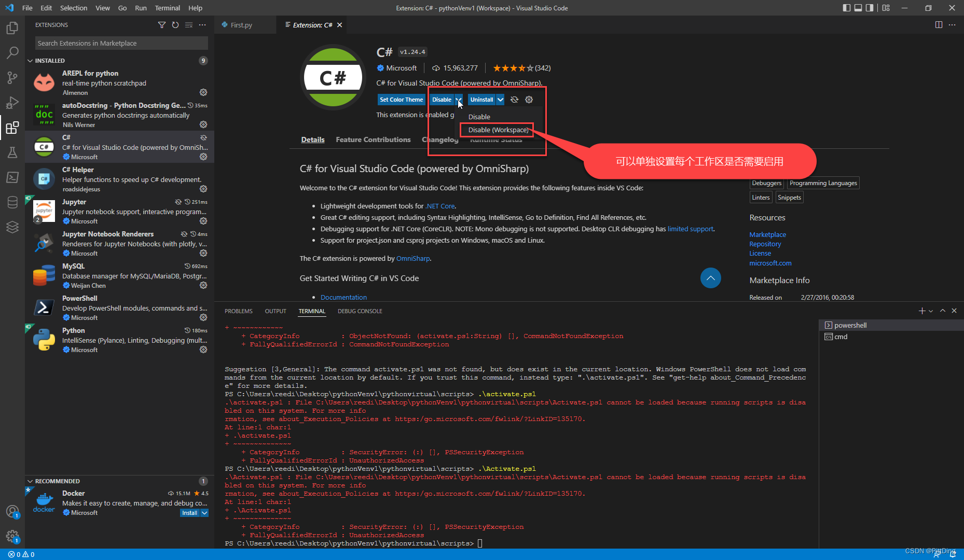This screenshot has width=964, height=560.
Task: Switch to DEBUG CONSOLE panel tab
Action: pyautogui.click(x=360, y=311)
